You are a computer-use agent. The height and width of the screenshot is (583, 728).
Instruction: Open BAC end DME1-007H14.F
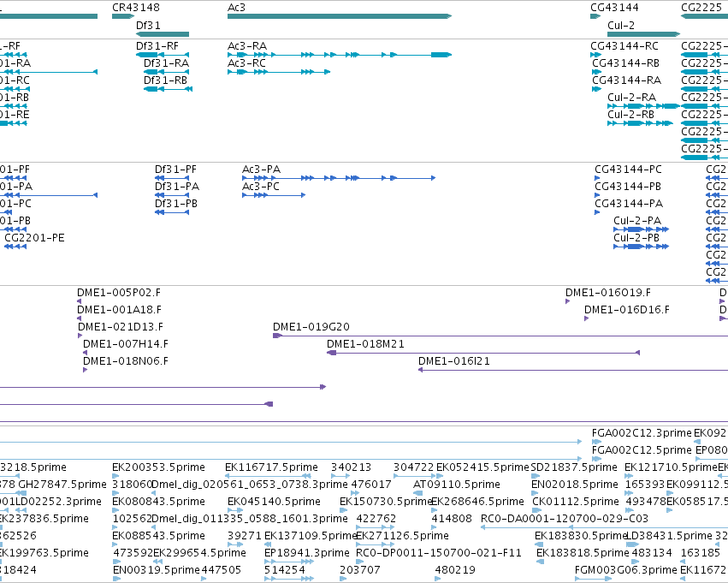pos(126,345)
